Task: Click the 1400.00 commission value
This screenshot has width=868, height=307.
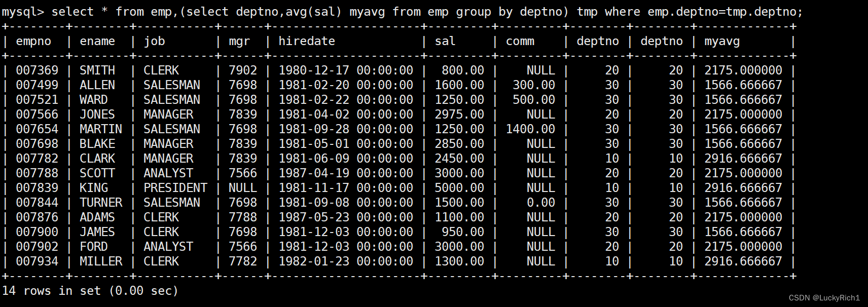Action: tap(530, 129)
